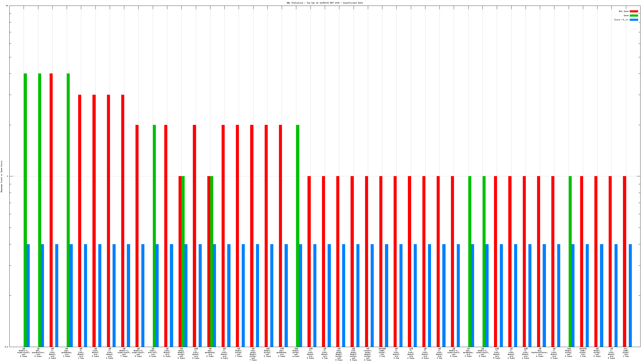The height and width of the screenshot is (362, 644).
Task: Click the 'Score (0..1)' legend label text
Action: point(621,20)
